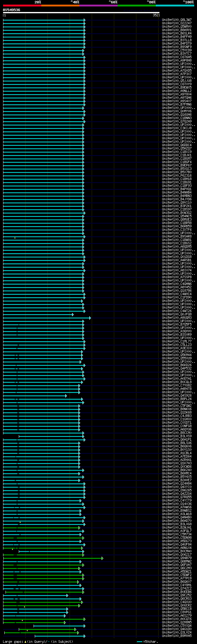Click label UniRef100_Q01DG8

[177, 257]
